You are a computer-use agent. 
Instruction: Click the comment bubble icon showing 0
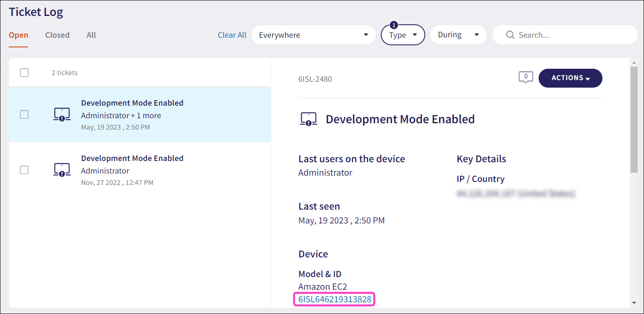tap(526, 77)
